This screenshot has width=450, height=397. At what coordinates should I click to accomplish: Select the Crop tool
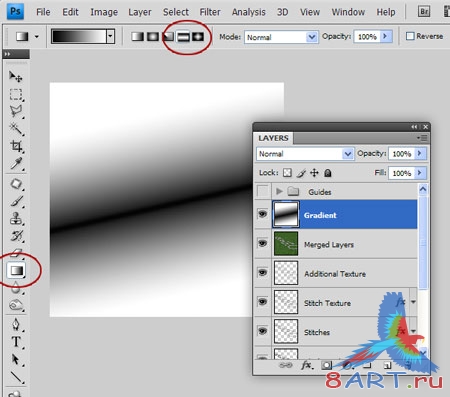[x=16, y=146]
